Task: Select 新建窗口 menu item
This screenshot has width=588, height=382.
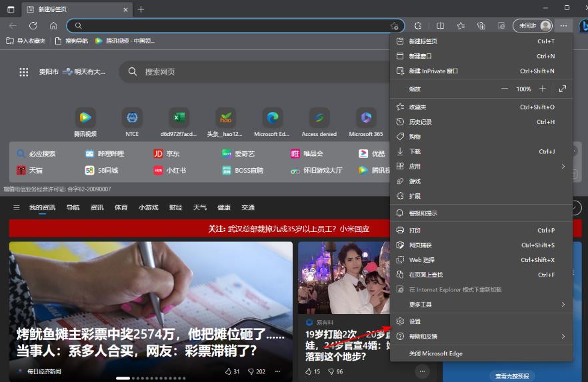Action: click(x=481, y=56)
